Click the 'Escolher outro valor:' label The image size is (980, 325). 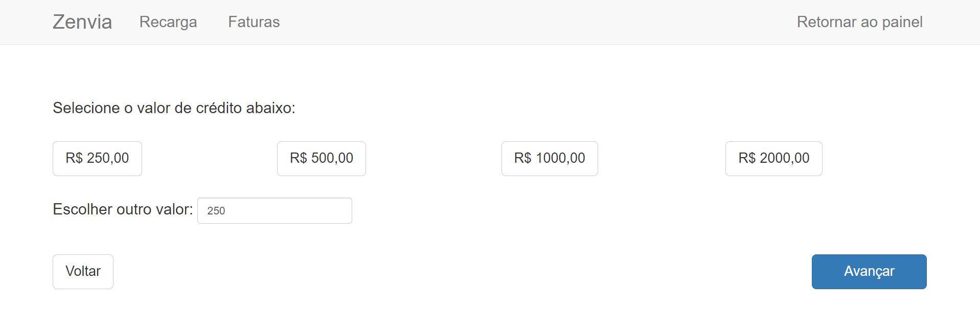tap(123, 209)
